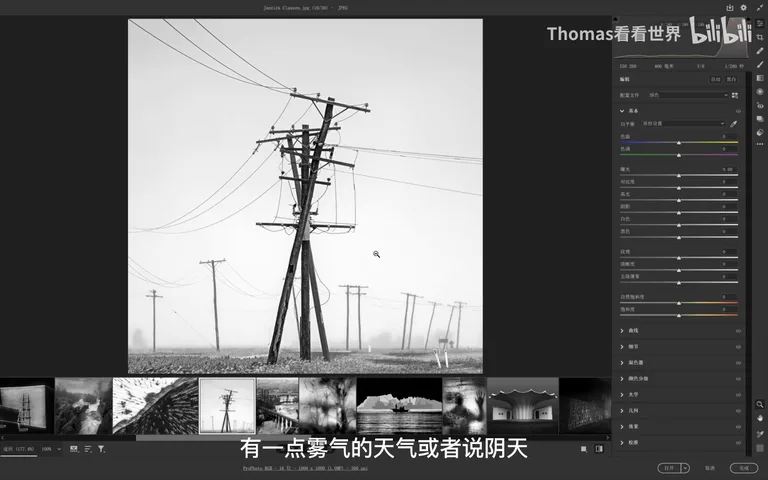This screenshot has width=768, height=480.
Task: Switch to single view icon
Action: click(584, 449)
